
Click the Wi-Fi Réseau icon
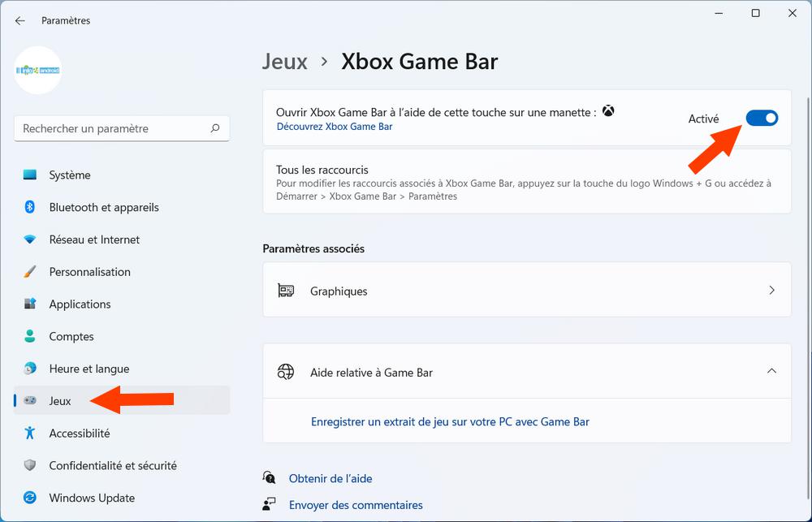(30, 239)
